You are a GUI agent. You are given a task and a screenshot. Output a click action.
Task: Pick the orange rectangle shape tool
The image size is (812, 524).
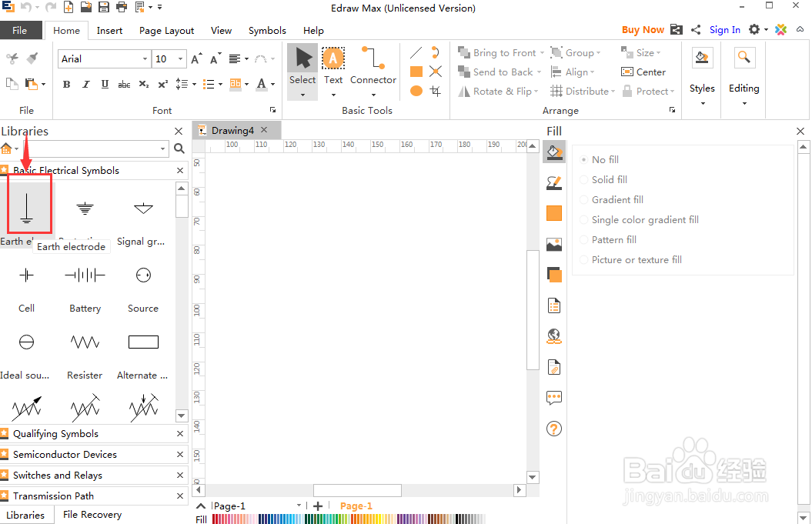click(x=416, y=72)
